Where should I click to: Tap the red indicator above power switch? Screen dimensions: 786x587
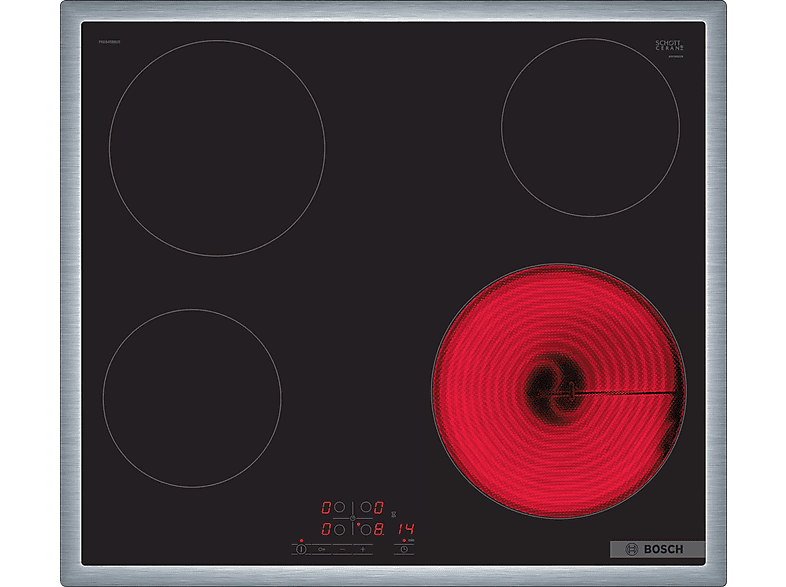coord(301,540)
